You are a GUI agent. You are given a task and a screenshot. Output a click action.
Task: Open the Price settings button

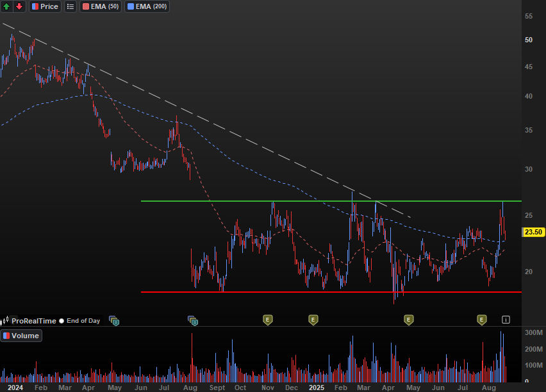45,6
